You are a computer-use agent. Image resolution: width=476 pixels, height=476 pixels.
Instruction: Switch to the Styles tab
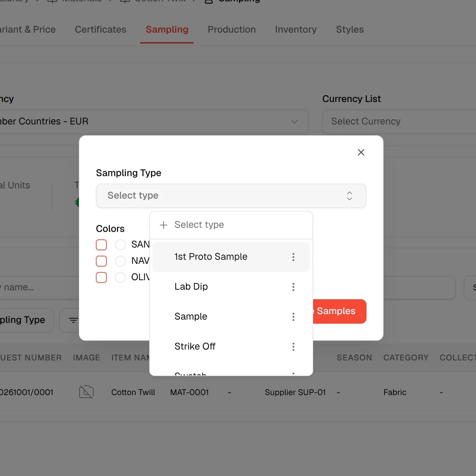(x=350, y=30)
